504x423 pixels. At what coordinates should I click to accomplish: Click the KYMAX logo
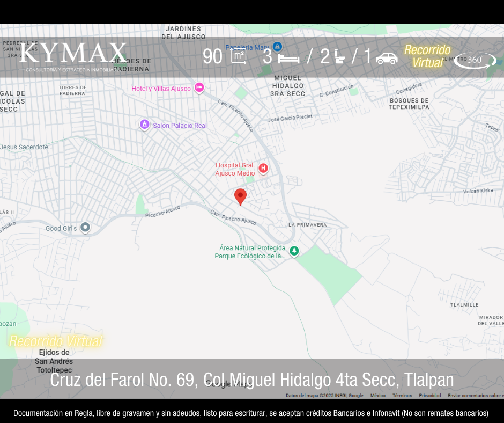(x=73, y=53)
